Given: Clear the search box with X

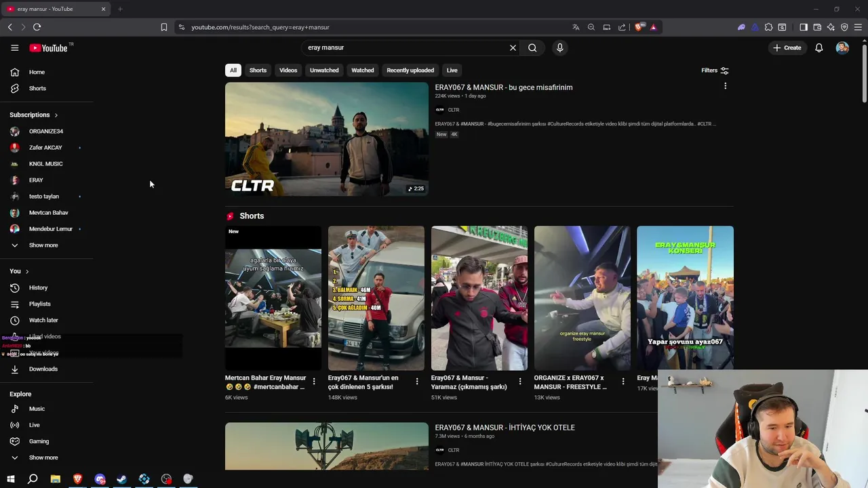Looking at the screenshot, I should [513, 47].
